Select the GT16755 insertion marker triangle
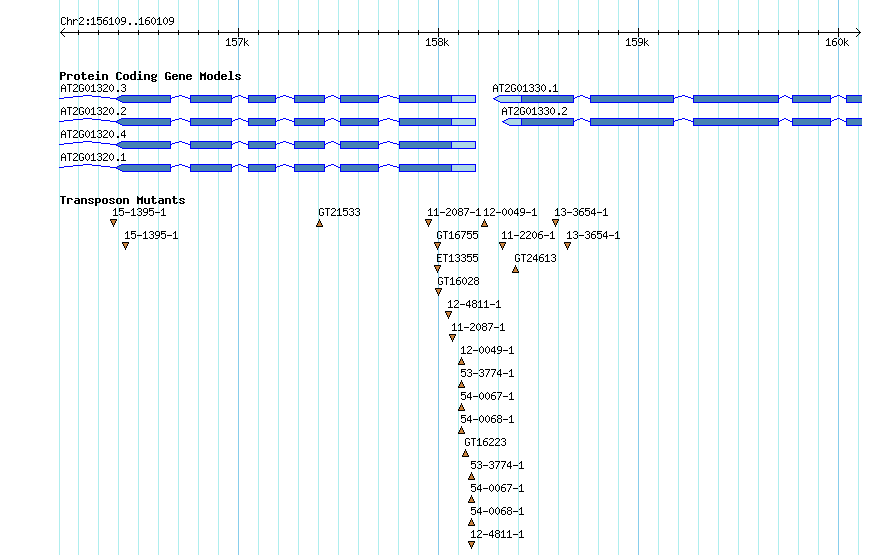Screen dimensions: 890x555 pos(437,246)
